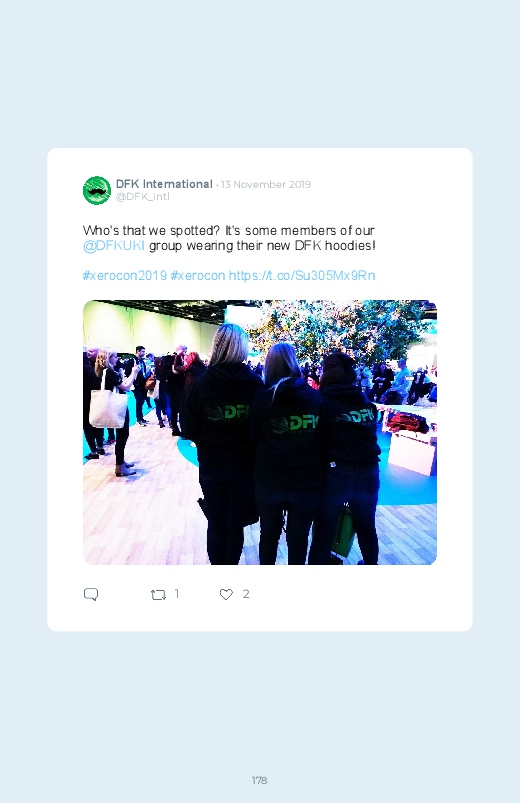Click the tweet text about new hoodies
Viewport: 520px width, 803px height.
[x=229, y=238]
